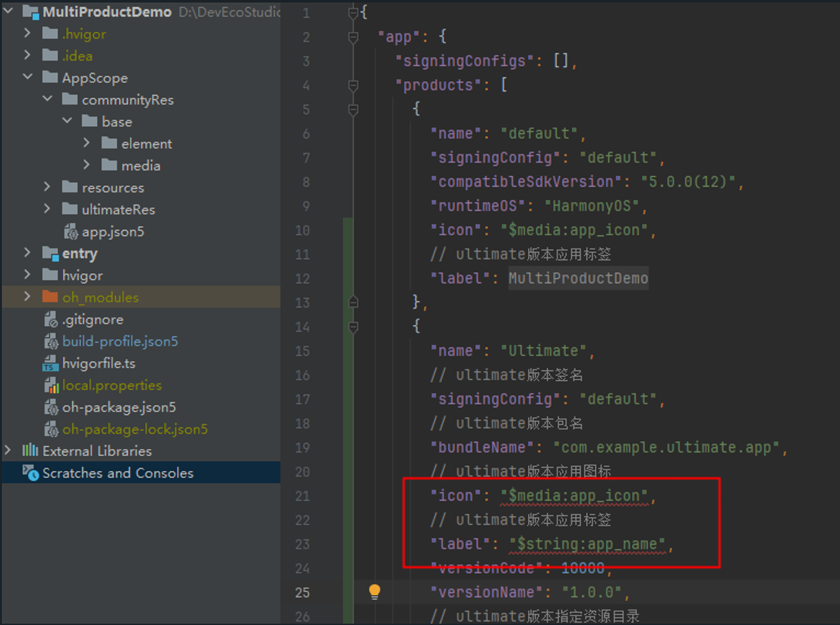Click the app.json5 file icon

71,231
